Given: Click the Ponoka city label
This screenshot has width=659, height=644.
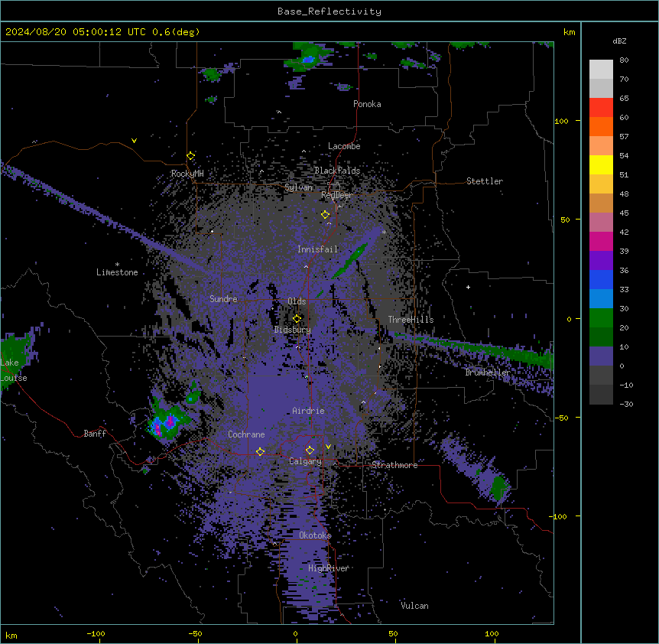Looking at the screenshot, I should coord(367,104).
